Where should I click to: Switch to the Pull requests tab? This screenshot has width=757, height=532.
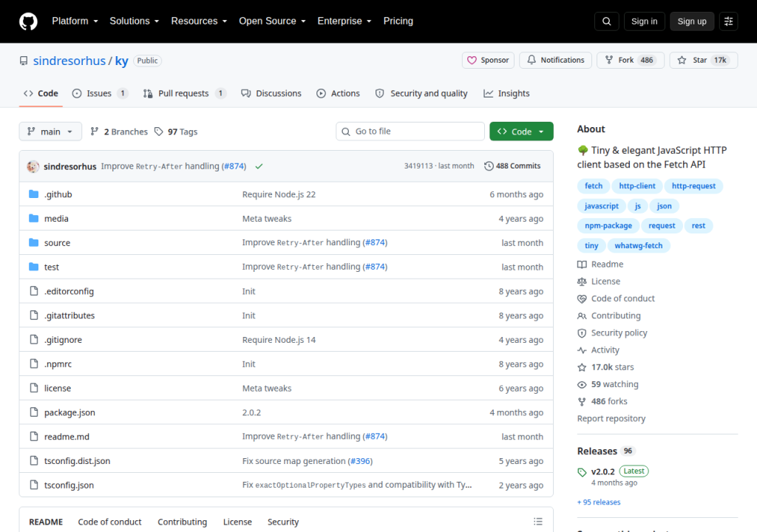pyautogui.click(x=184, y=94)
